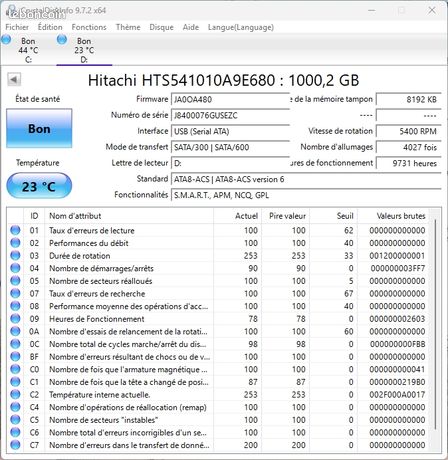Click status orb for attribute 01
Screen dimensions: 448x460
click(x=15, y=230)
